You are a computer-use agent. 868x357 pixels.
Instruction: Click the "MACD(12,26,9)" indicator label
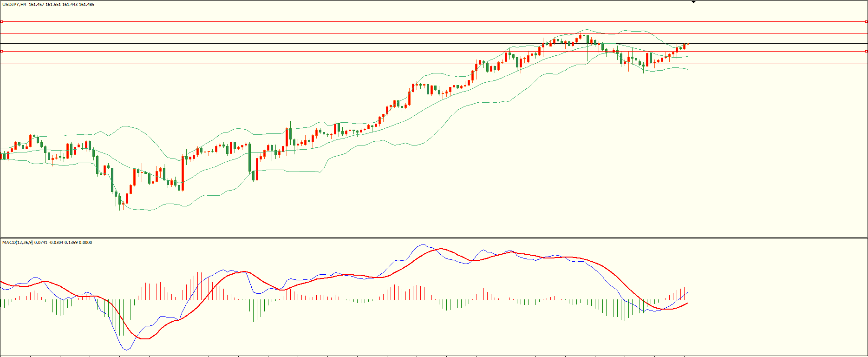(x=17, y=243)
